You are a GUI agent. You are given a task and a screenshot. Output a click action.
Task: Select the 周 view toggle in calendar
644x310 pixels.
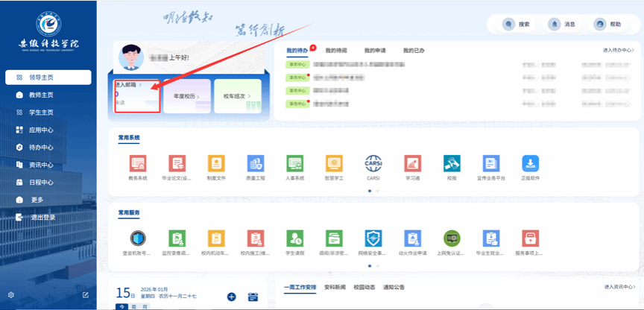(x=134, y=307)
